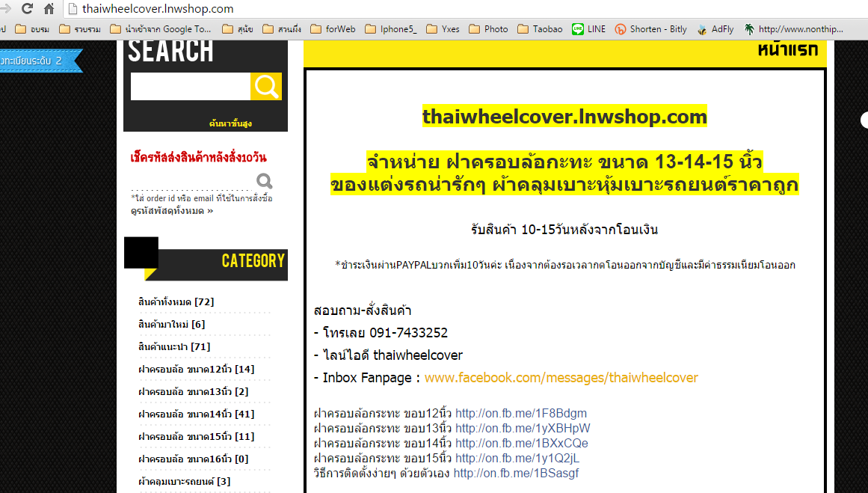Image resolution: width=868 pixels, height=493 pixels.
Task: Select category ผ้าคลุมเบาะรถยนต์ [3]
Action: coord(185,481)
